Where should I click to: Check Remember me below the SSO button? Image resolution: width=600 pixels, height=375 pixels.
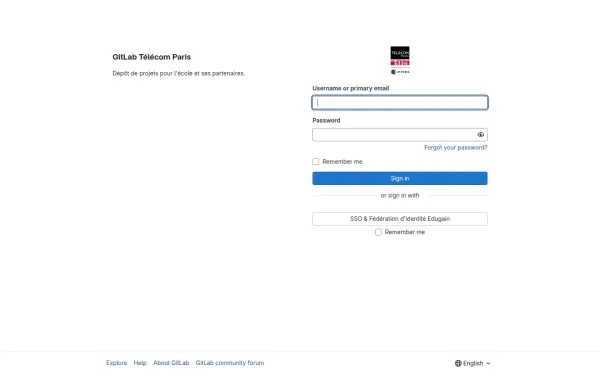coord(378,232)
